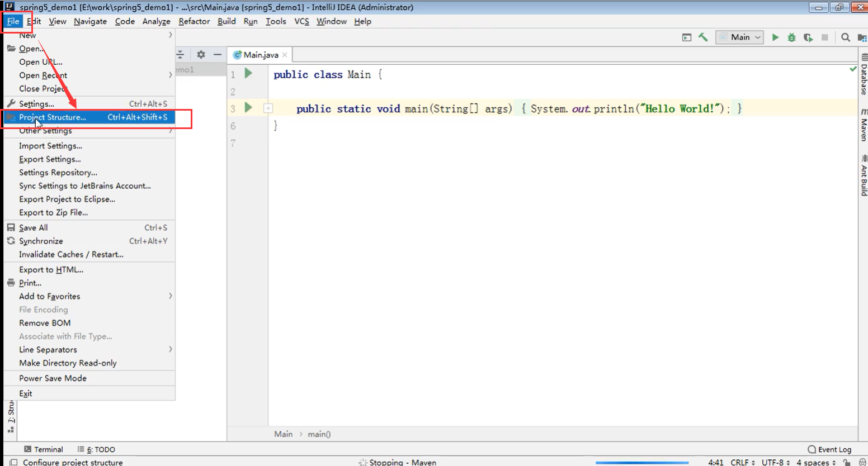This screenshot has width=868, height=466.
Task: Choose Synchronize menu item
Action: coord(89,241)
